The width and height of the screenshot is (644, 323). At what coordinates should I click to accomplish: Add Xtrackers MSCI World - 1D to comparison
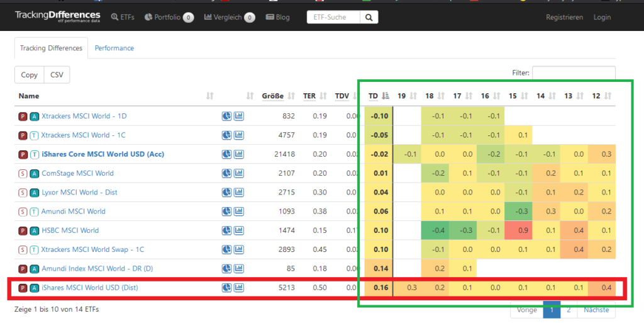tap(239, 116)
